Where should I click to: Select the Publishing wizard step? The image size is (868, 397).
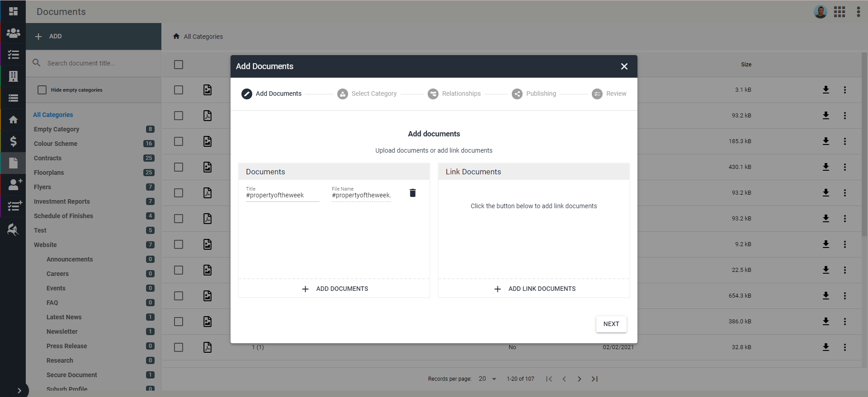click(533, 93)
